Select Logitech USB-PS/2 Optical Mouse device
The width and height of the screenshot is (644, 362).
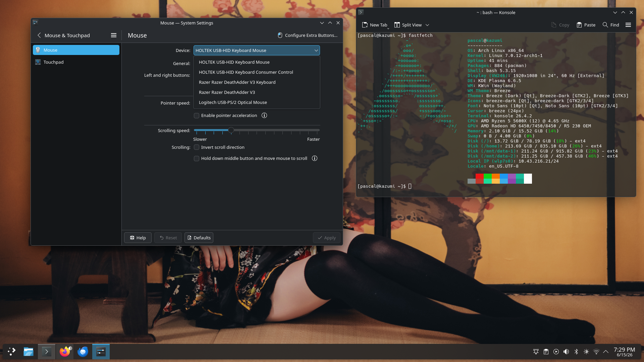click(257, 102)
